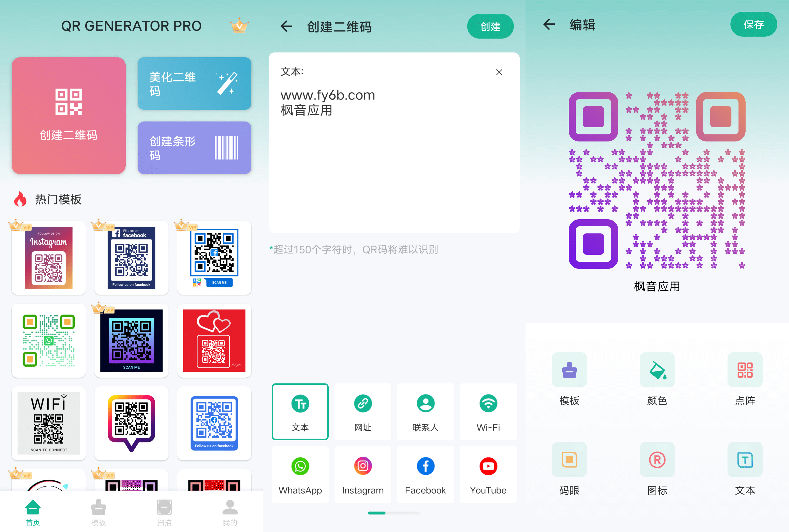Tap the 热门模板 section heading
789x532 pixels.
point(58,200)
